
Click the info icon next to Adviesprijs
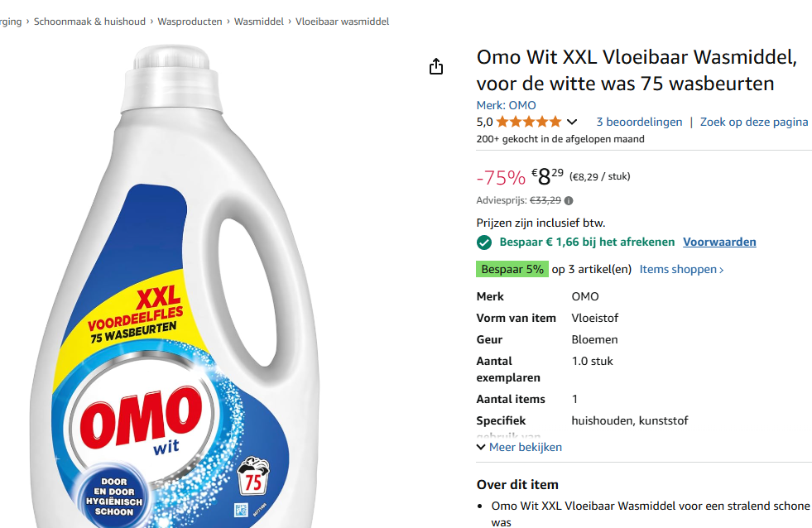click(x=569, y=200)
